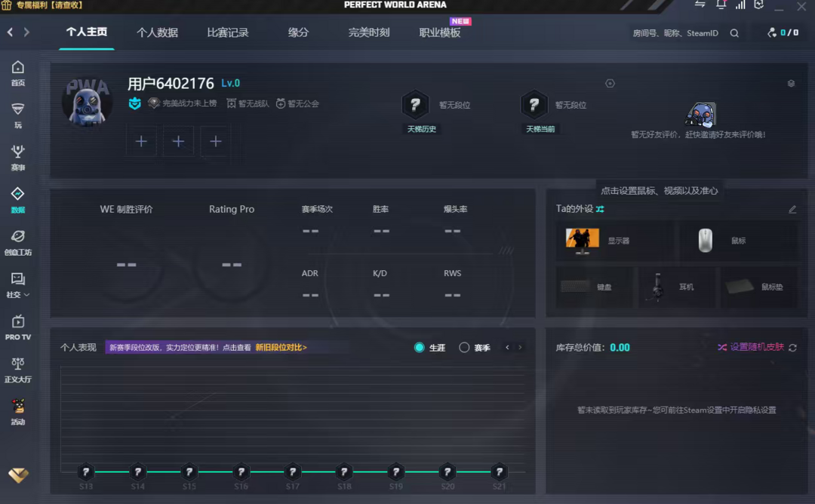This screenshot has height=504, width=815.
Task: Click the edit pencil in Ta的外设 panel
Action: pyautogui.click(x=792, y=209)
